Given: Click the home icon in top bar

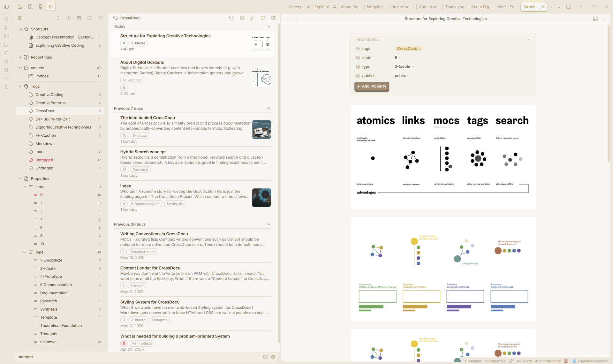Looking at the screenshot, I should pyautogui.click(x=20, y=7).
